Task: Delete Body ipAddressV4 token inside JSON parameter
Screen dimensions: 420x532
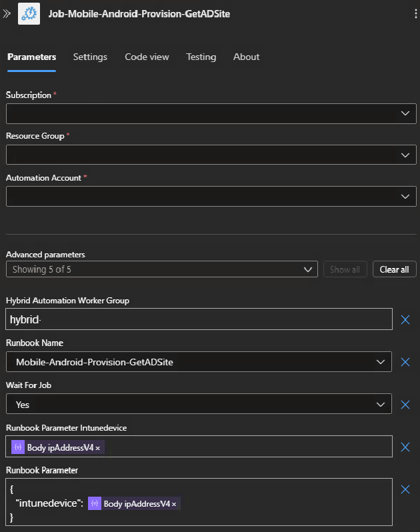Action: pyautogui.click(x=175, y=504)
